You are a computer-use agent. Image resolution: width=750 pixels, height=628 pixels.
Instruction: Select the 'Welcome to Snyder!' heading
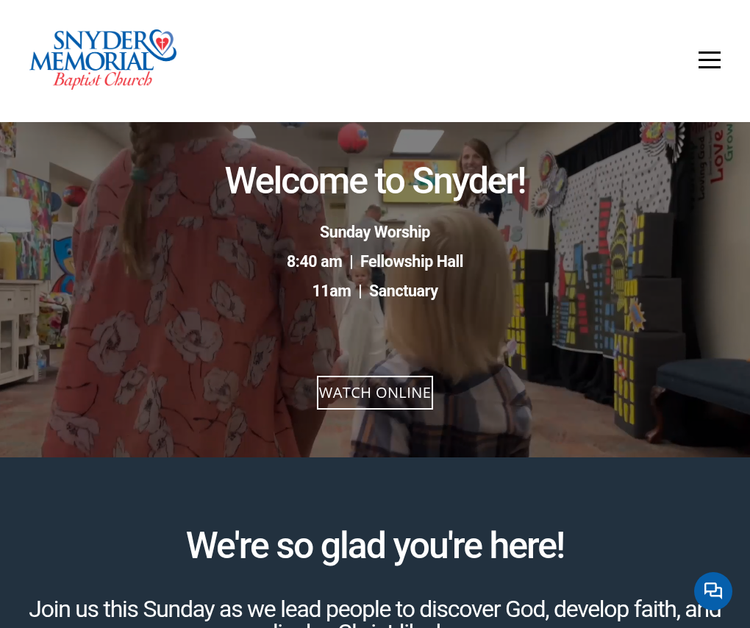click(375, 181)
